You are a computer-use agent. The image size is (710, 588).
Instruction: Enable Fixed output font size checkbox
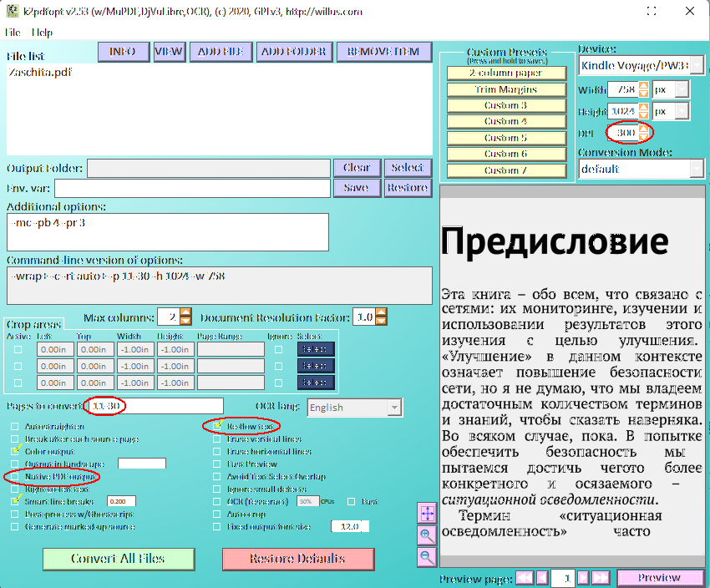(217, 527)
